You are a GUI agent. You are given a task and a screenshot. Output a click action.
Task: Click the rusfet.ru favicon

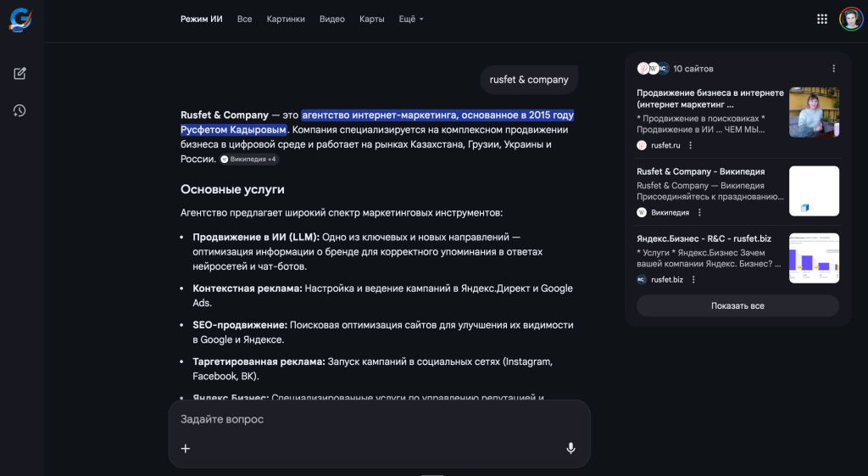[x=642, y=145]
